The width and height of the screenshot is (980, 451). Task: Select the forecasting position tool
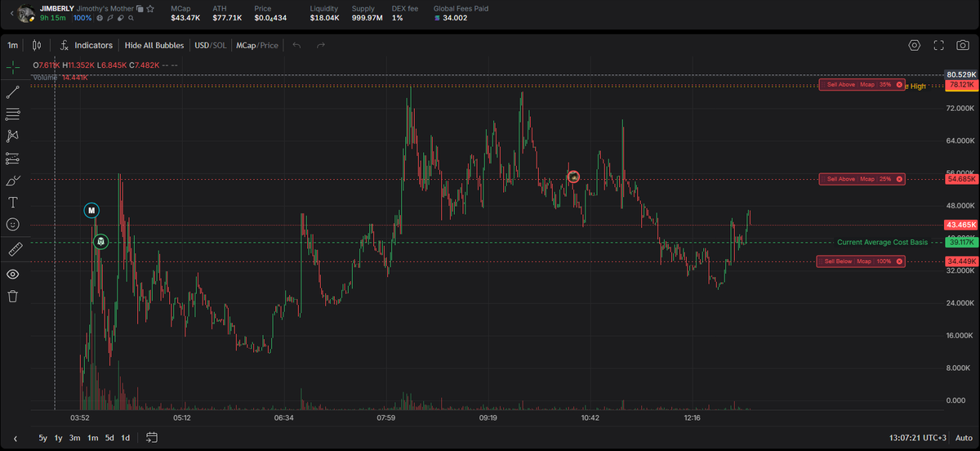(13, 158)
